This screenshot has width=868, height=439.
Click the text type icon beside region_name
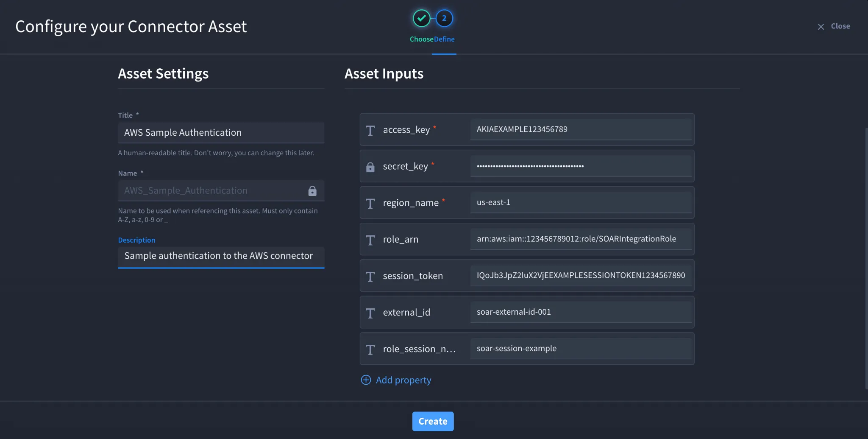coord(370,204)
